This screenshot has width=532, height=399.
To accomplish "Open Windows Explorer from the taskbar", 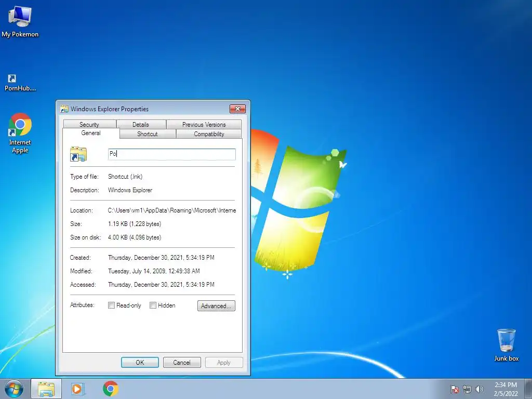I will pos(46,389).
